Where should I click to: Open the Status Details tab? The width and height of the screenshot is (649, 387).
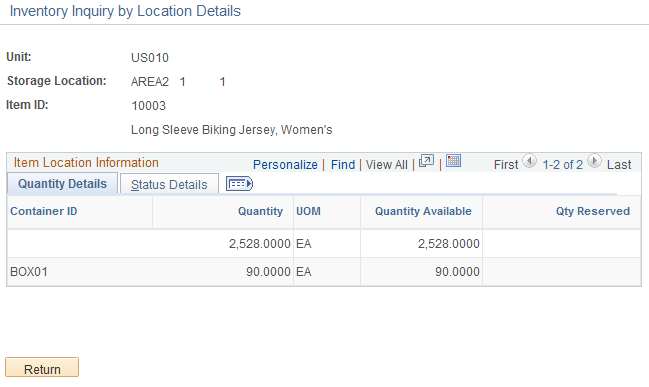pyautogui.click(x=169, y=185)
